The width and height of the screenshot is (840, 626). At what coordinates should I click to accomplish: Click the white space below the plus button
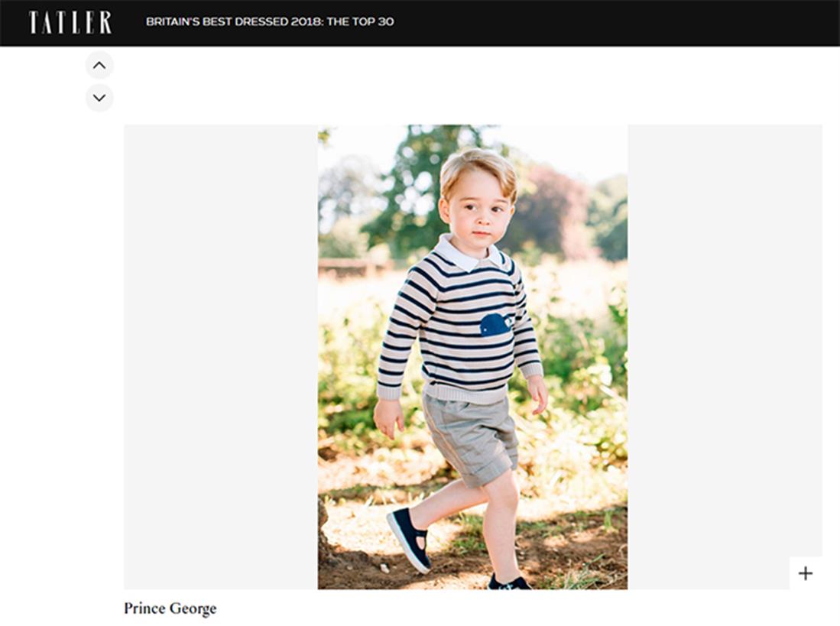click(806, 607)
